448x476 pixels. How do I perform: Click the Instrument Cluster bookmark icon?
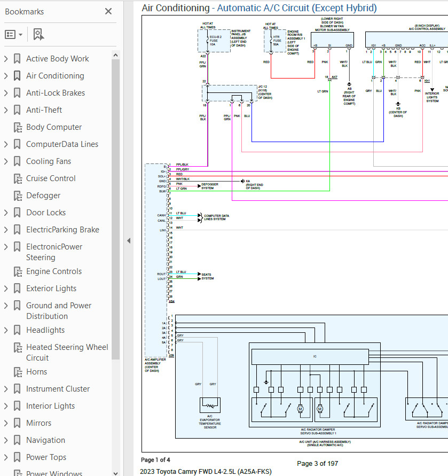[17, 389]
